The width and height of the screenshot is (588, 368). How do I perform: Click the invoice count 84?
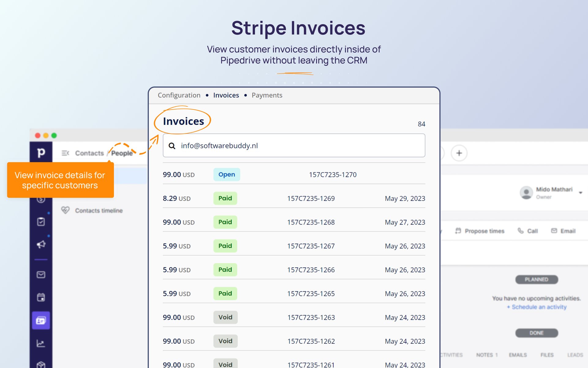click(421, 124)
